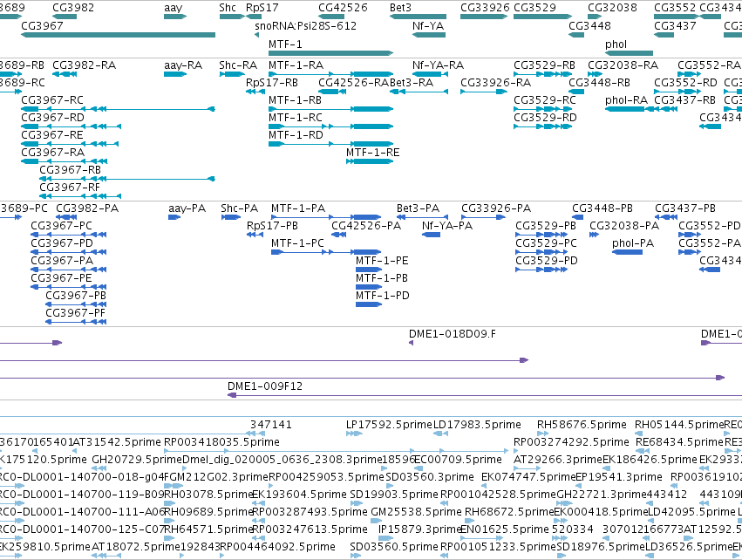Click the CG32038 gene label
The height and width of the screenshot is (560, 742).
pyautogui.click(x=612, y=8)
